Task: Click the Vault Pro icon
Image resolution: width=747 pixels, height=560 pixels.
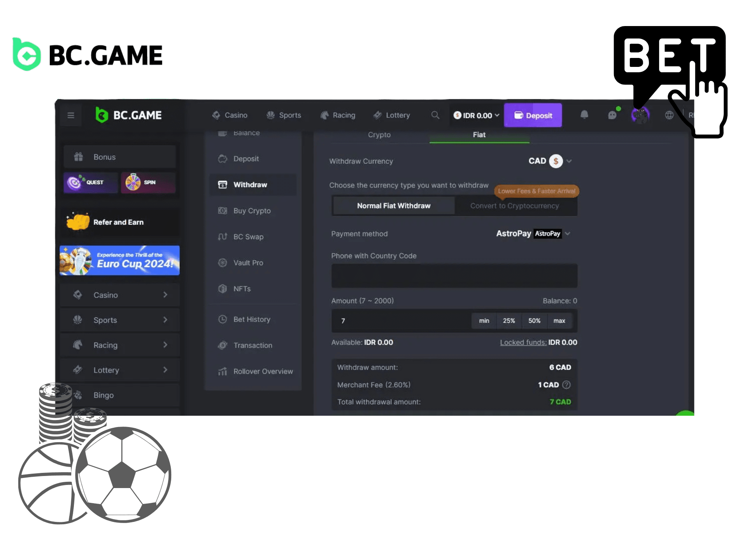Action: [x=223, y=263]
